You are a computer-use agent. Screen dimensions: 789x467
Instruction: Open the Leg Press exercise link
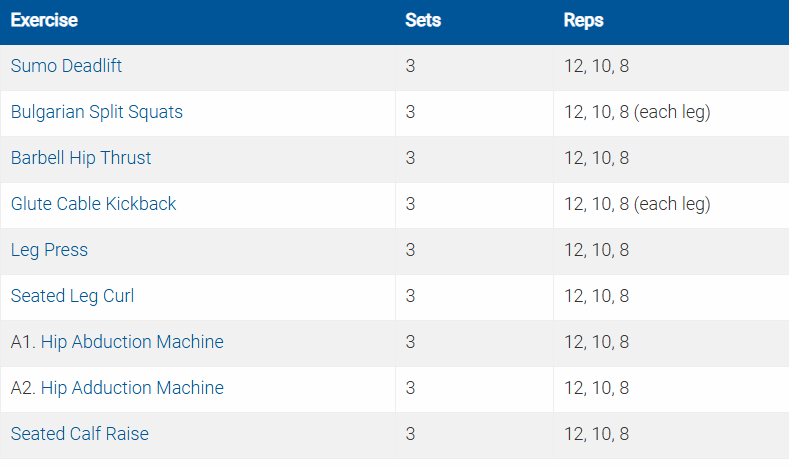49,250
